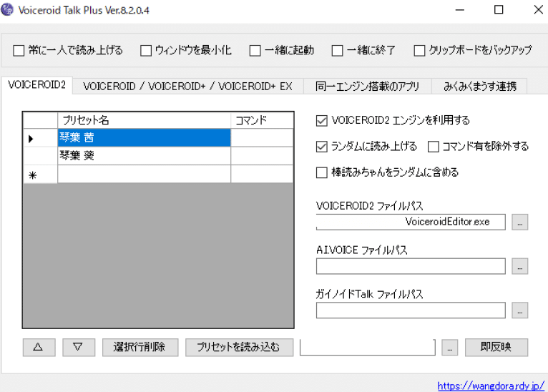Click the 選択行削除 button

(x=140, y=347)
